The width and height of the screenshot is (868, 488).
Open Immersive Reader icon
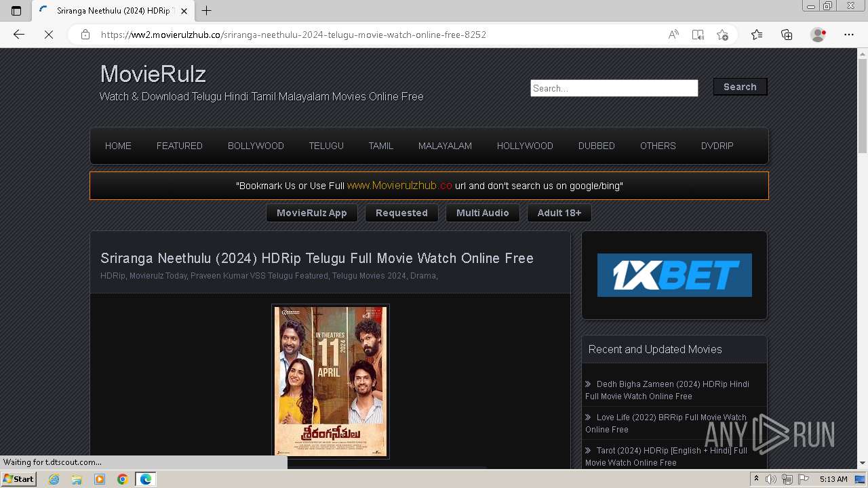click(x=698, y=35)
